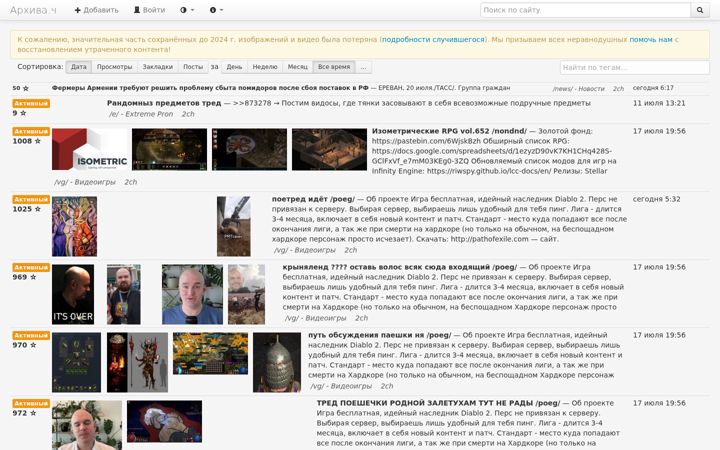Click Активный badge of thread 1008
Screen dimensions: 720x450
pyautogui.click(x=31, y=131)
